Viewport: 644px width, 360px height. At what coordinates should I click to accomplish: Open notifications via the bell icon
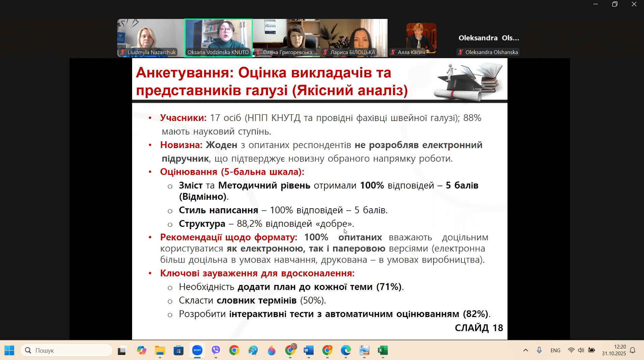633,351
